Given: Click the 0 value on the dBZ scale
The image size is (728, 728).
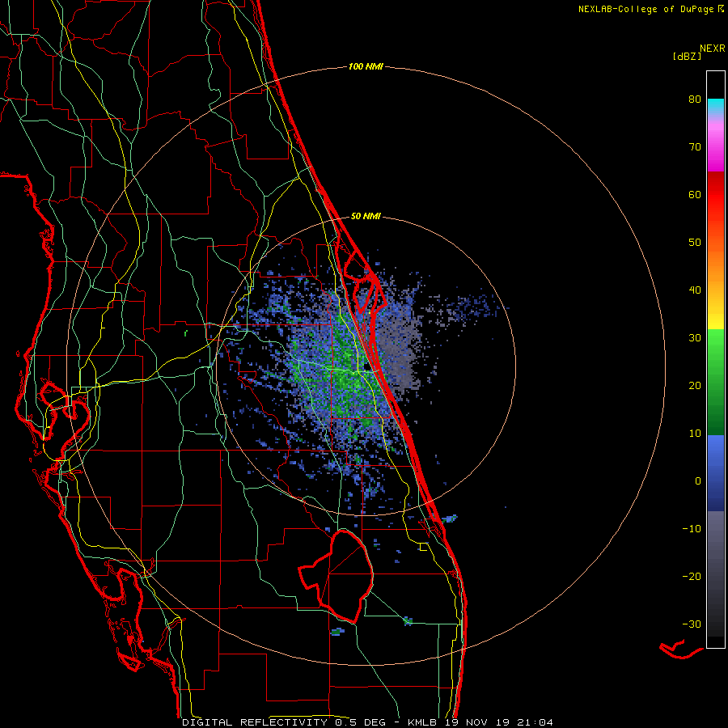Looking at the screenshot, I should [x=698, y=481].
